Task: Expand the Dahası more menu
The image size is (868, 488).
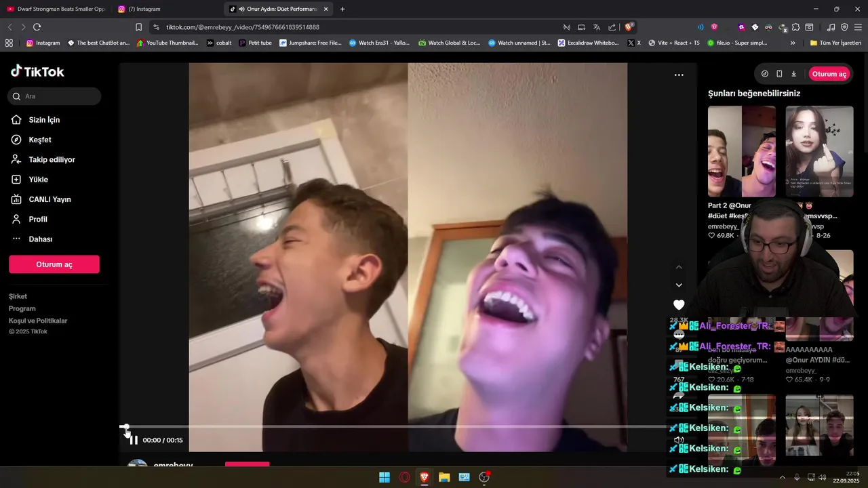Action: coord(40,239)
